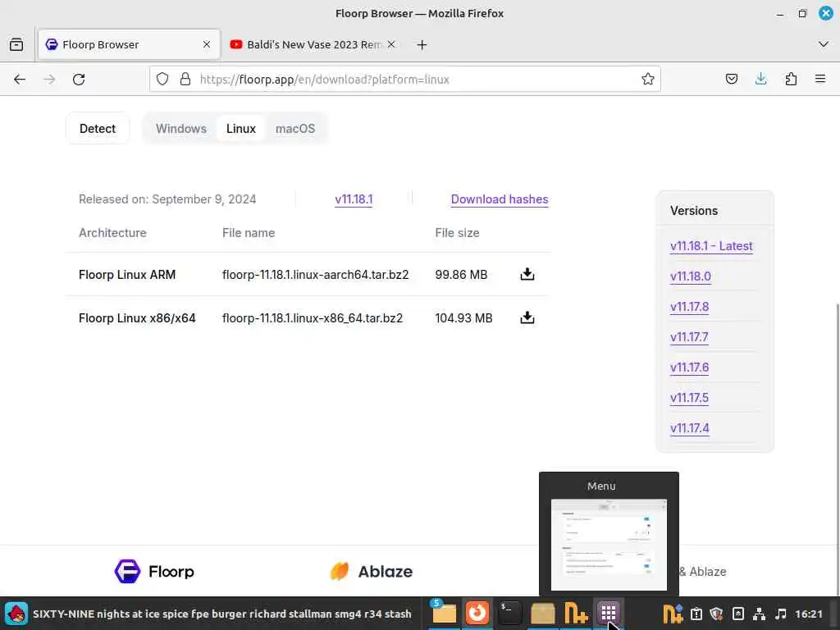Open the Download hashes link
This screenshot has width=840, height=630.
(x=500, y=199)
